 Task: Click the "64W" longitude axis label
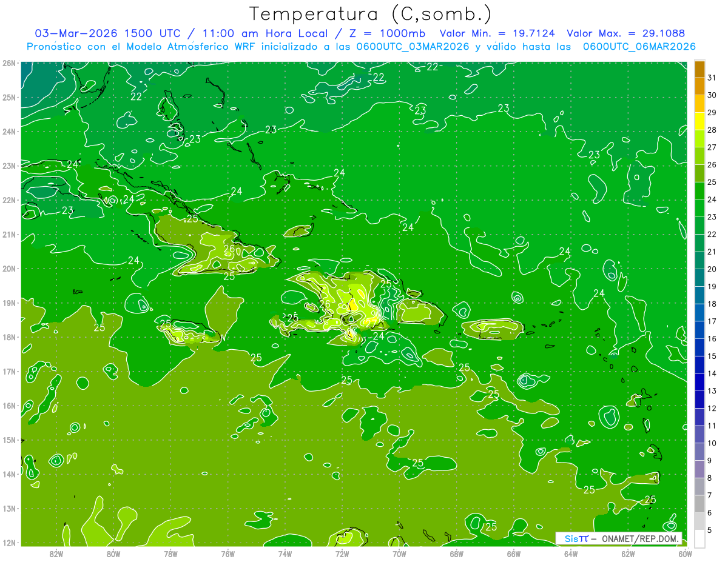coord(571,554)
